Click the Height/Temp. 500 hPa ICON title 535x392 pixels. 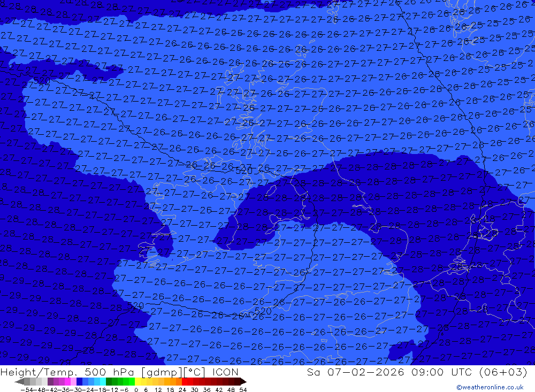click(119, 372)
